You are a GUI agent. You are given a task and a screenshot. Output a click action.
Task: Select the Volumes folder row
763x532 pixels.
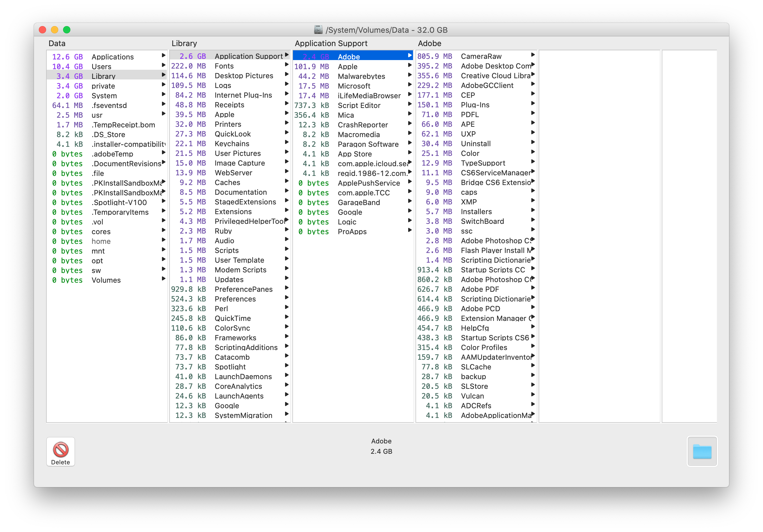(x=107, y=280)
